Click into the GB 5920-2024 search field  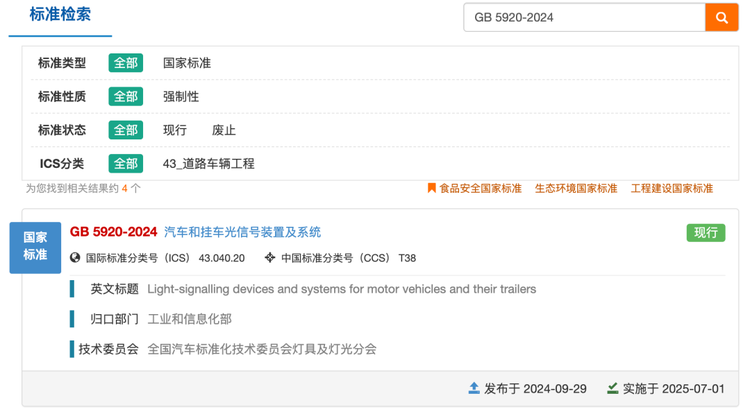(x=585, y=18)
